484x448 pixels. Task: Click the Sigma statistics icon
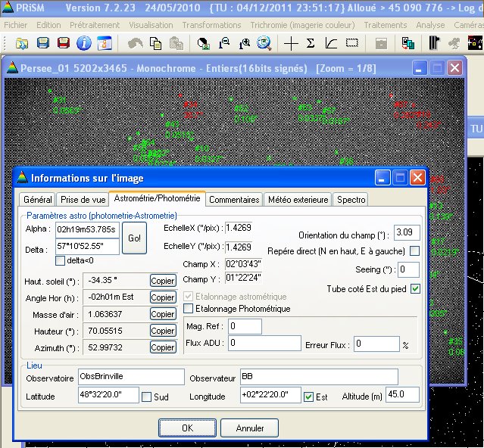click(x=311, y=42)
